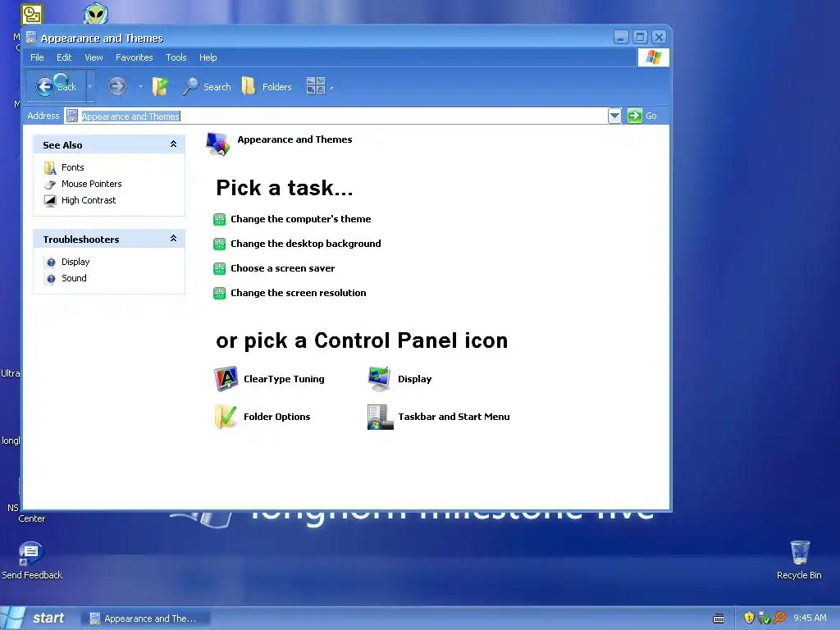Image resolution: width=840 pixels, height=630 pixels.
Task: Click the window's title bar system icon
Action: pyautogui.click(x=31, y=38)
